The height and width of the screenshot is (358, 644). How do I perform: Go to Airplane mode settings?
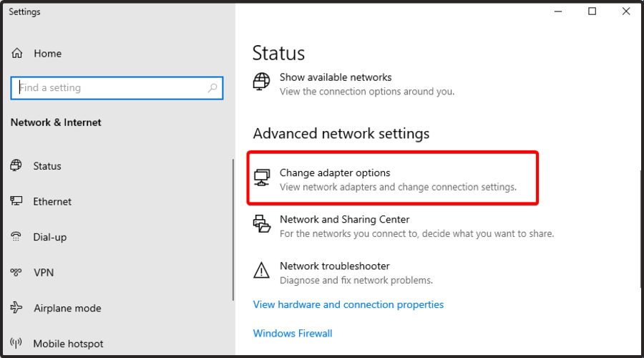point(67,309)
